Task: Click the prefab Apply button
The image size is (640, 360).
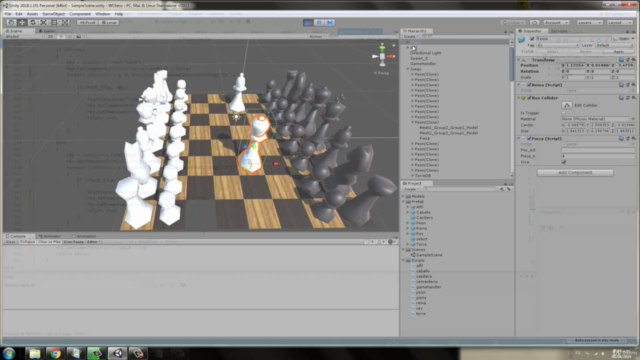Action: tap(619, 52)
